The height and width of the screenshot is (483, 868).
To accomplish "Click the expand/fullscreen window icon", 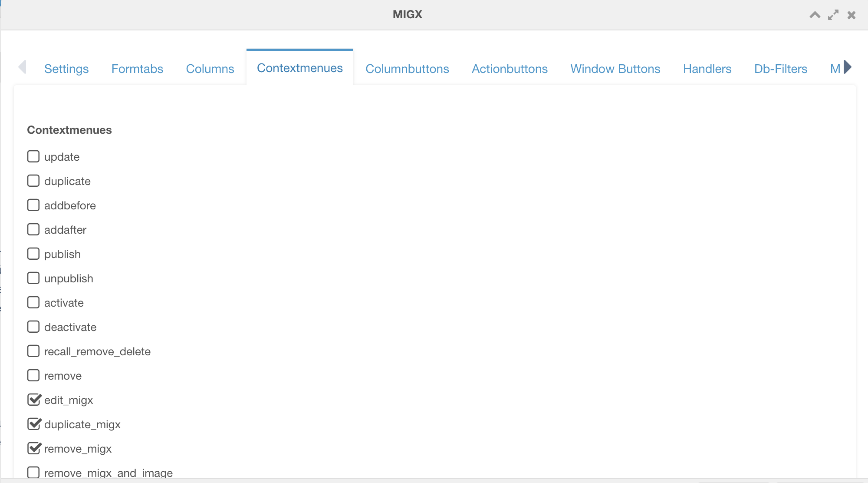I will [x=833, y=15].
